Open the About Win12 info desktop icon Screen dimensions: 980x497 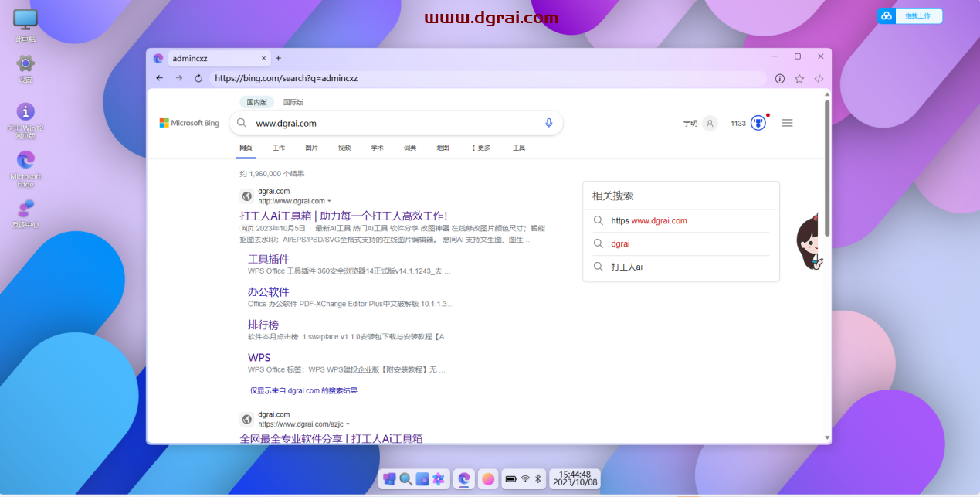tap(25, 120)
